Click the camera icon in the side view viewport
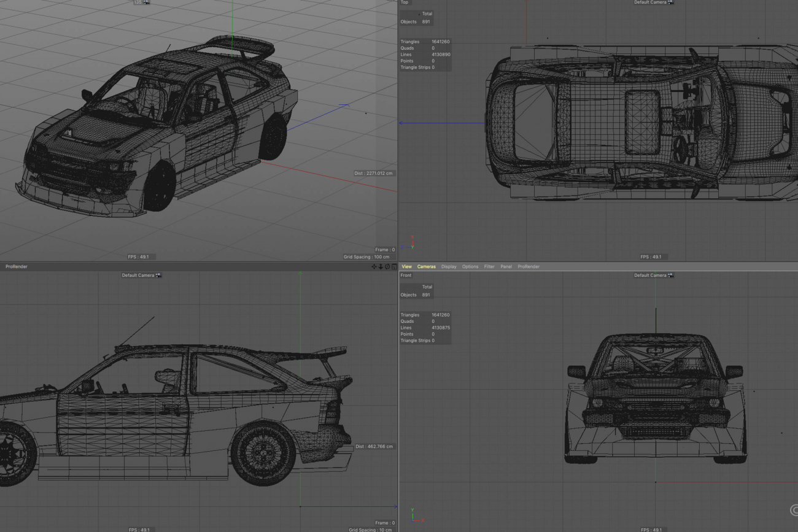The width and height of the screenshot is (798, 532). coord(158,276)
